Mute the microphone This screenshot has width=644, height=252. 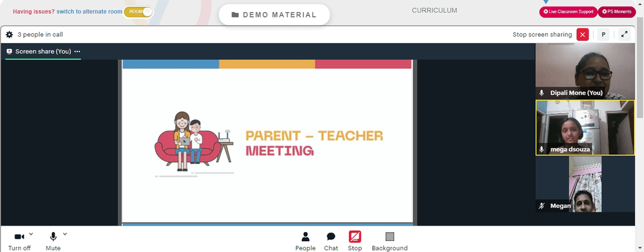[53, 241]
